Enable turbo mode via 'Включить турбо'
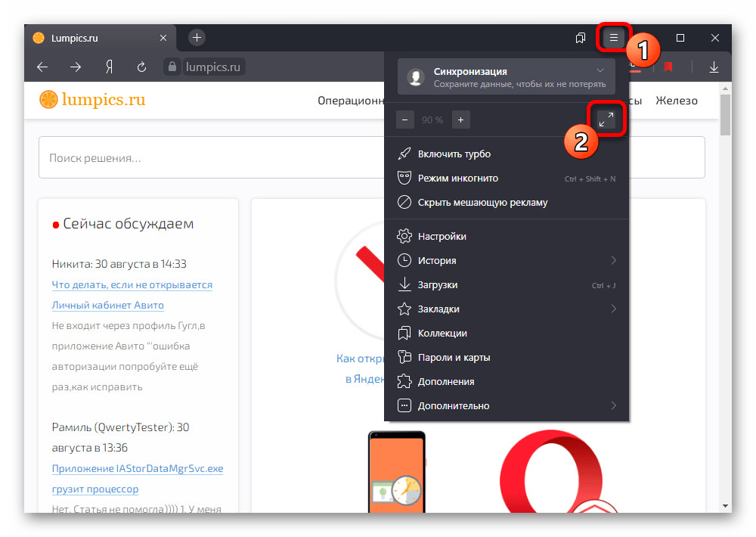The width and height of the screenshot is (756, 537). [x=454, y=154]
